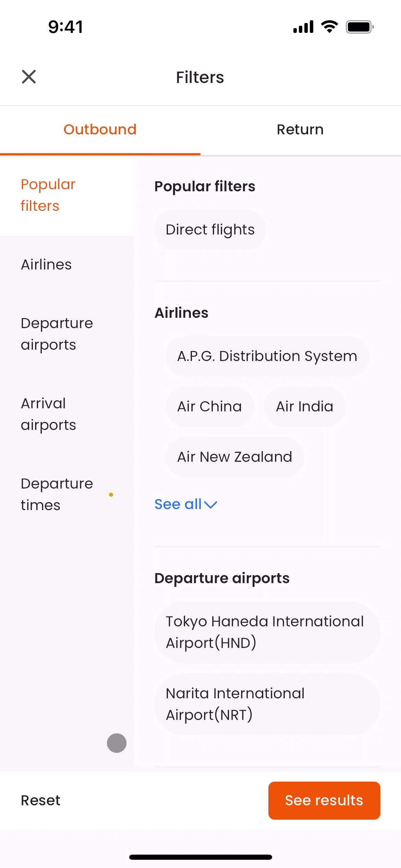The height and width of the screenshot is (868, 401).
Task: Toggle the Air China airline chip
Action: pos(209,406)
